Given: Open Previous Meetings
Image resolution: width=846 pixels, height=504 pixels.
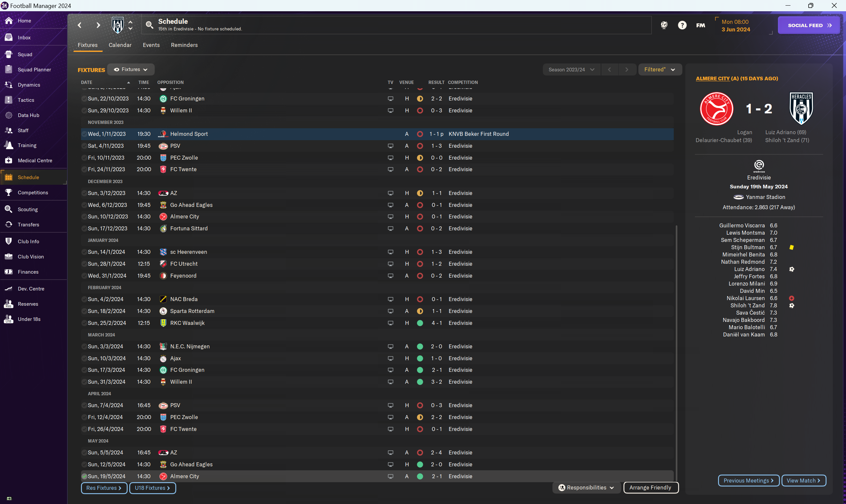Looking at the screenshot, I should click(x=748, y=480).
